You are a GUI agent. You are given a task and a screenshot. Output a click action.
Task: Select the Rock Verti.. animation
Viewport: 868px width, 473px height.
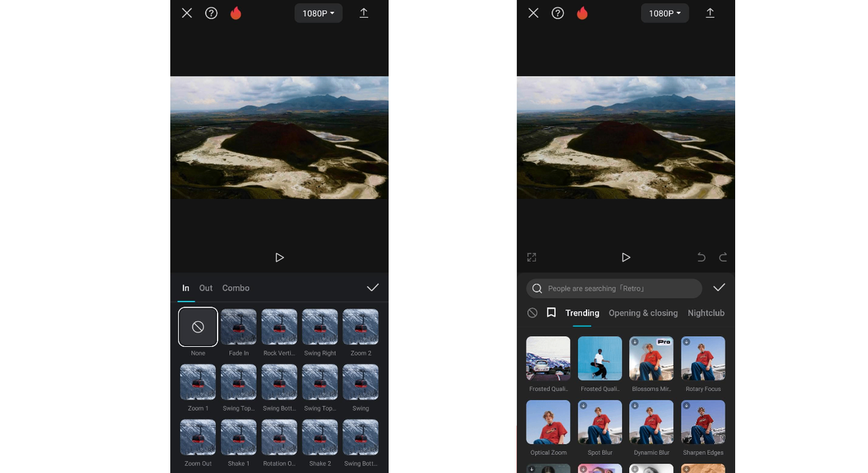tap(279, 327)
